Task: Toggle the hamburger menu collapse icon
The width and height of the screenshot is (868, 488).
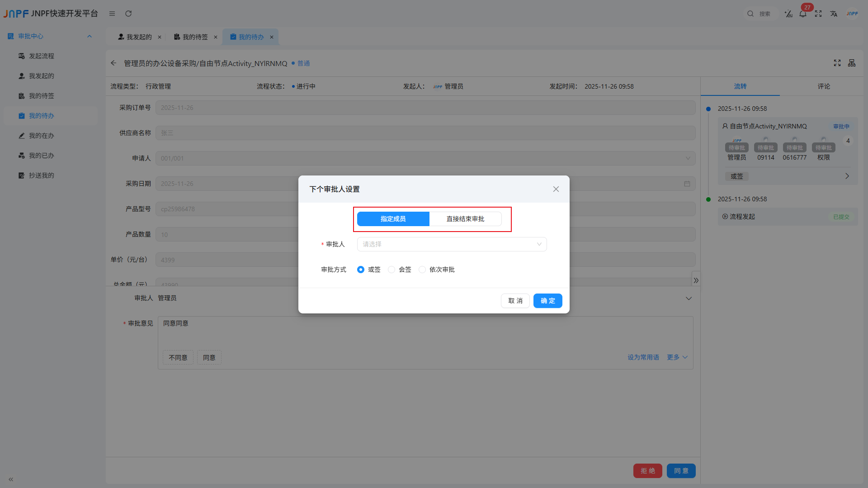Action: pos(112,14)
